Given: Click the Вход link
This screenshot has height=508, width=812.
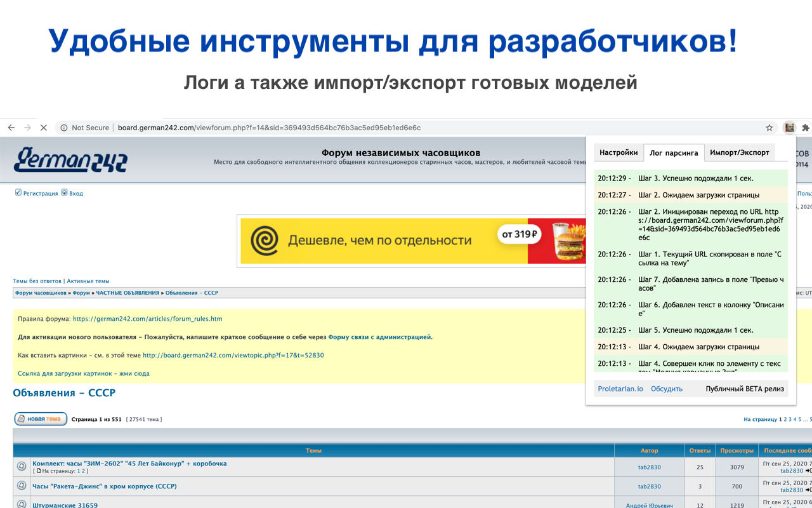Looking at the screenshot, I should tap(76, 193).
